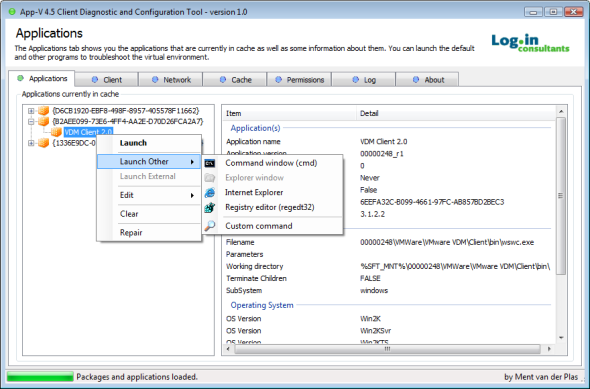Choose Clear from the context menu
Screen dimensions: 590x389
(x=149, y=214)
